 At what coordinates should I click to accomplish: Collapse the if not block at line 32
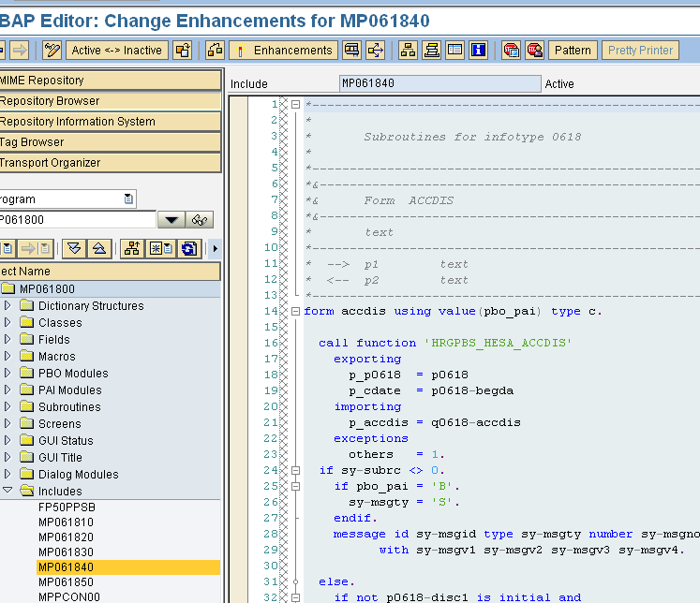point(295,597)
